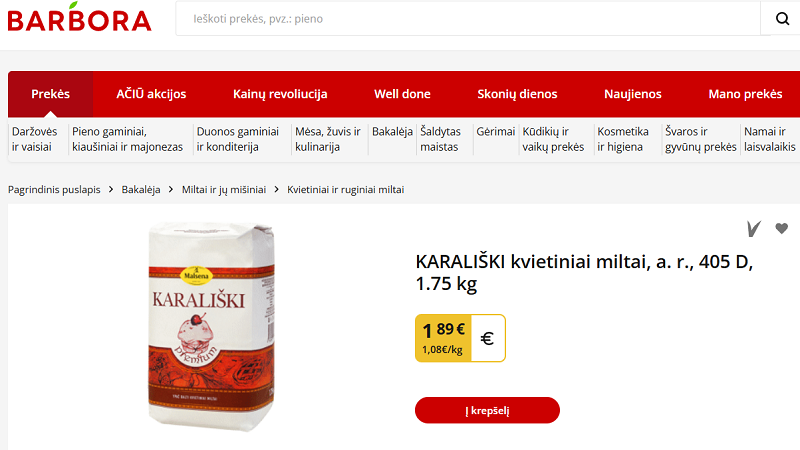Screen dimensions: 800x450
Task: Click the checkmark icon beside the heart
Action: coord(754,229)
